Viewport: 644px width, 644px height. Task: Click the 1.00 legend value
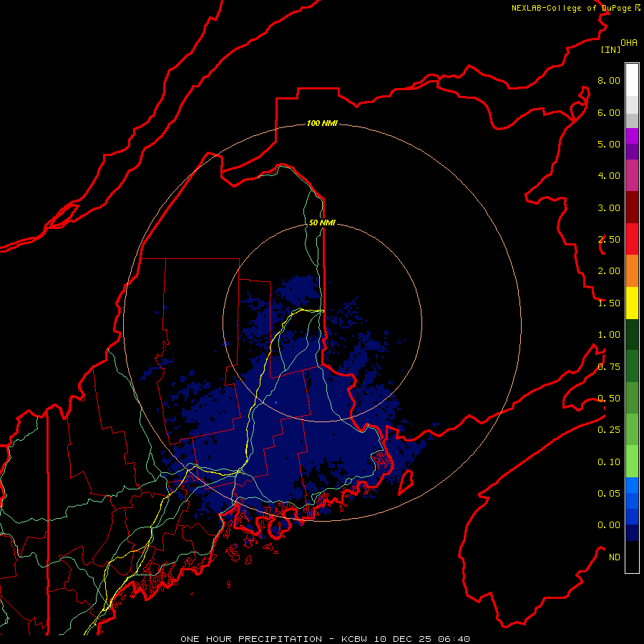[x=609, y=335]
